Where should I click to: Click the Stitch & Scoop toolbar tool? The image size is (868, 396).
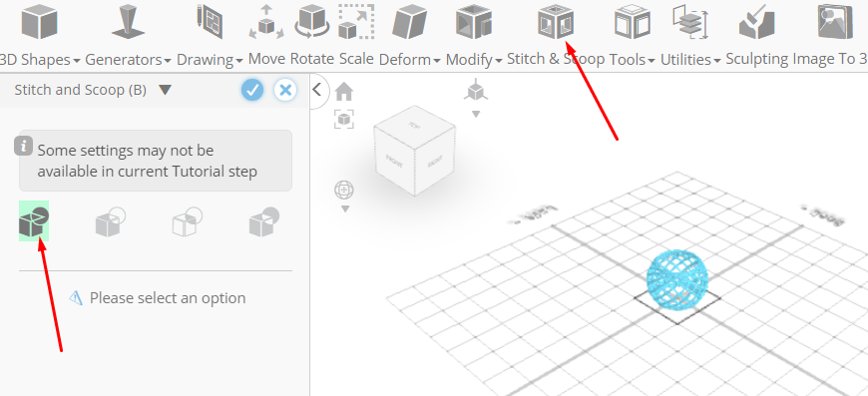(x=556, y=34)
